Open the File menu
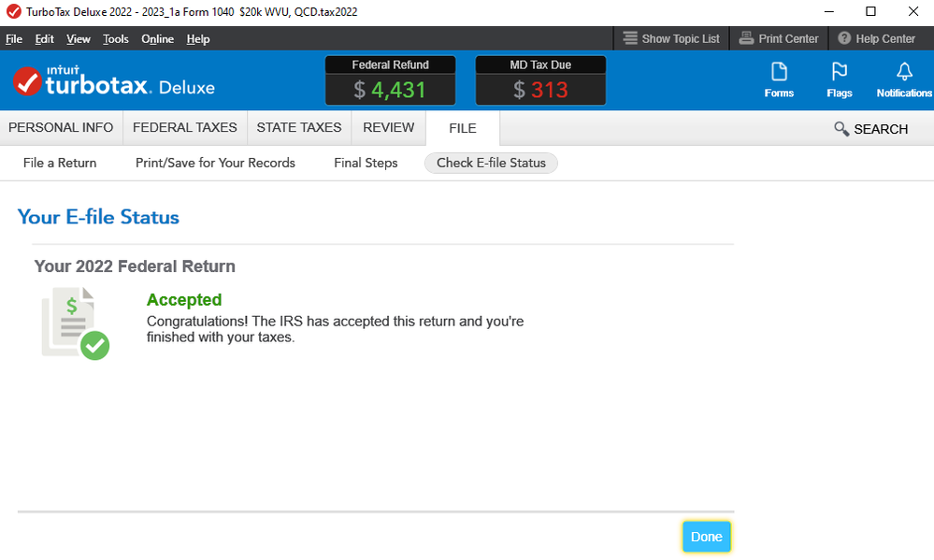The height and width of the screenshot is (560, 934). coord(14,38)
